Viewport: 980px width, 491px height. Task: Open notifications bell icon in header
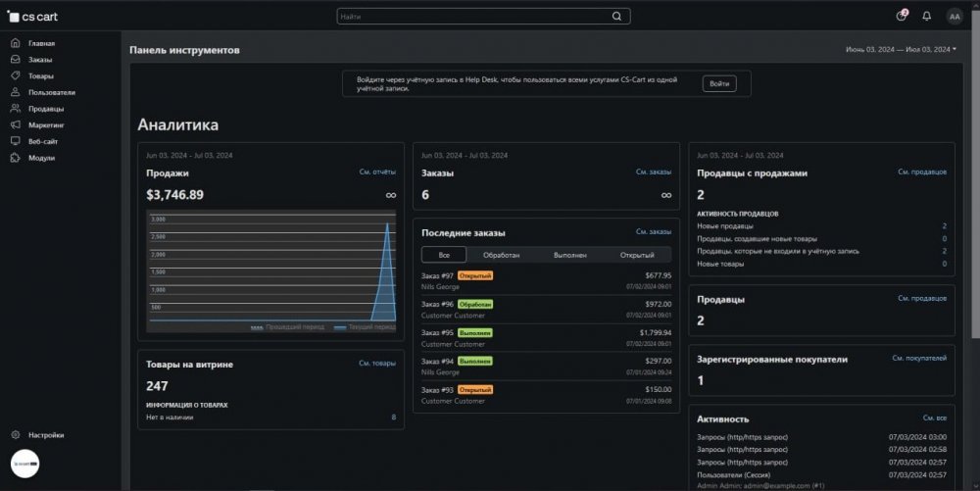[x=926, y=16]
